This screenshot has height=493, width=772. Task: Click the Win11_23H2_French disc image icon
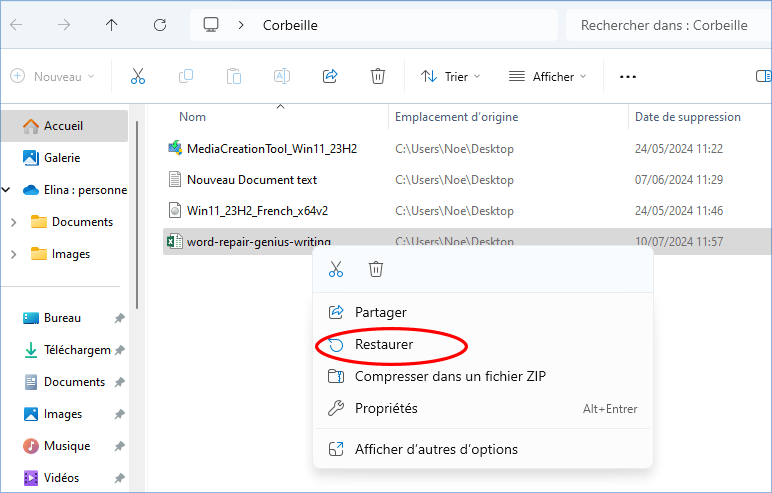pyautogui.click(x=175, y=210)
